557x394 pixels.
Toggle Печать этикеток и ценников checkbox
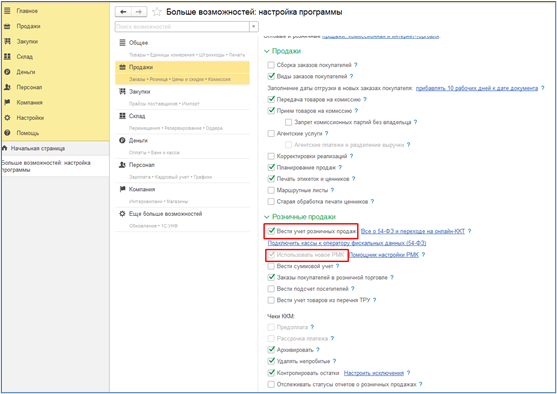click(x=271, y=179)
